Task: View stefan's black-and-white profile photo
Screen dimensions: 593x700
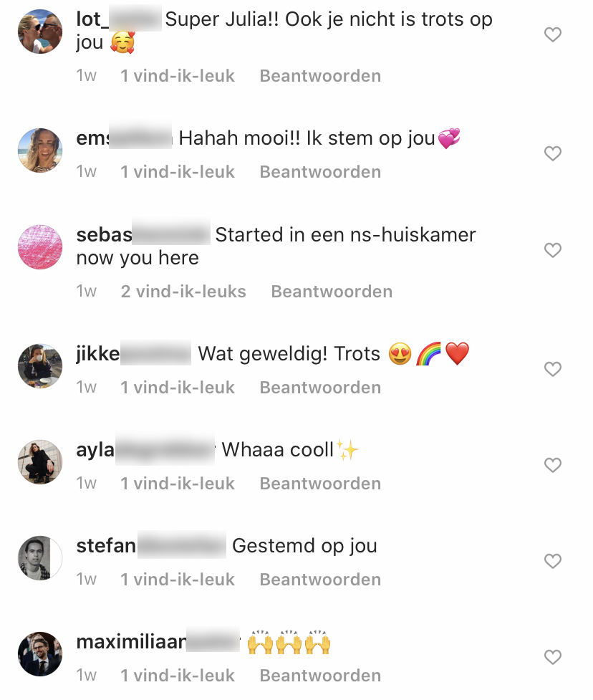Action: point(40,558)
